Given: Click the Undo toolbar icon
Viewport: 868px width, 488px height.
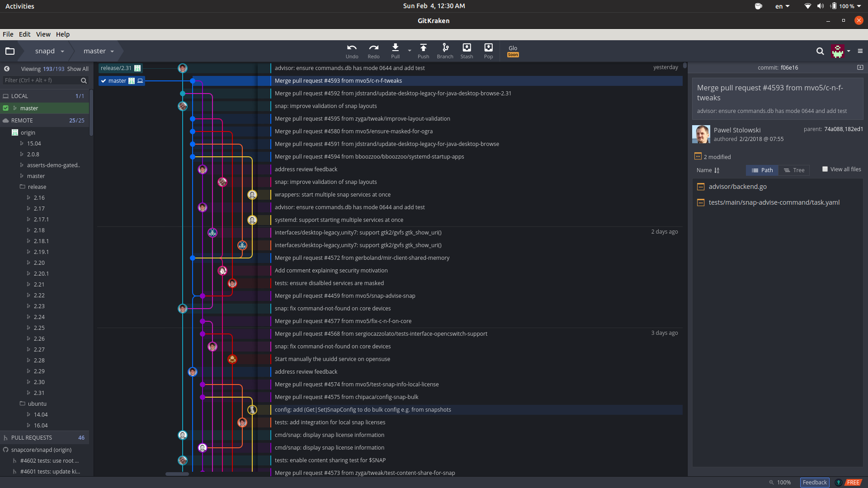Looking at the screenshot, I should (352, 51).
